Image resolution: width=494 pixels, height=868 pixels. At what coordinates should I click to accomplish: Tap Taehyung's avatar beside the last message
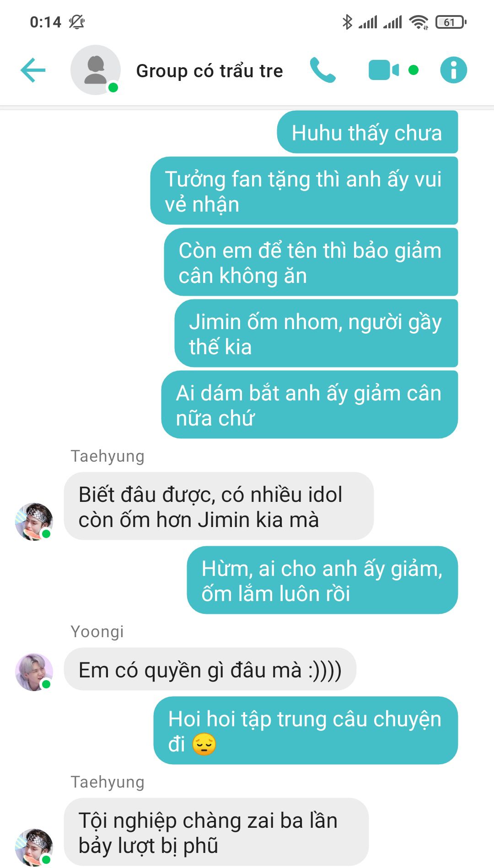tap(34, 847)
